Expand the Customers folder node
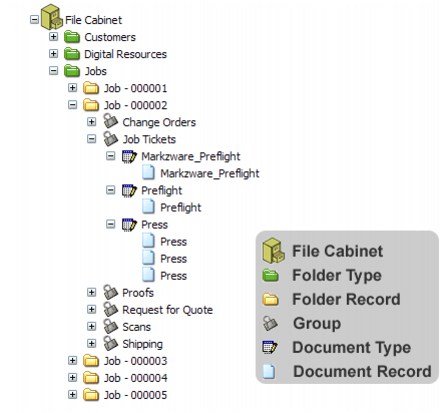 coord(53,36)
